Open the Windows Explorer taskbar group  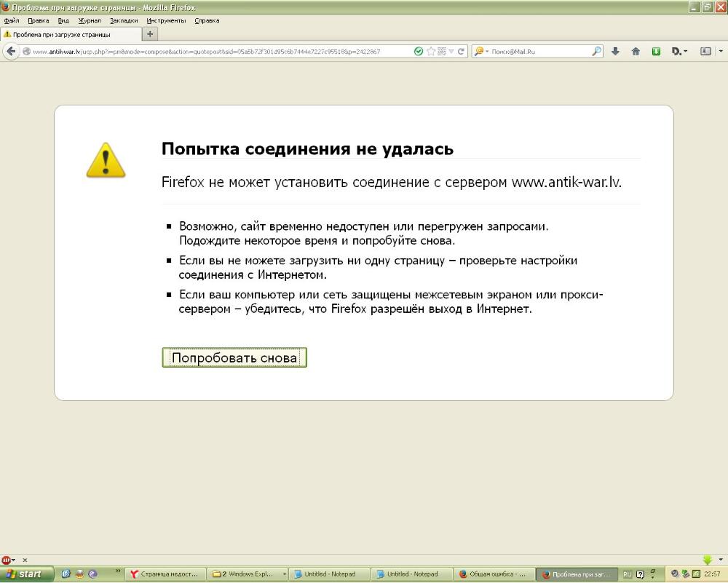[x=247, y=574]
